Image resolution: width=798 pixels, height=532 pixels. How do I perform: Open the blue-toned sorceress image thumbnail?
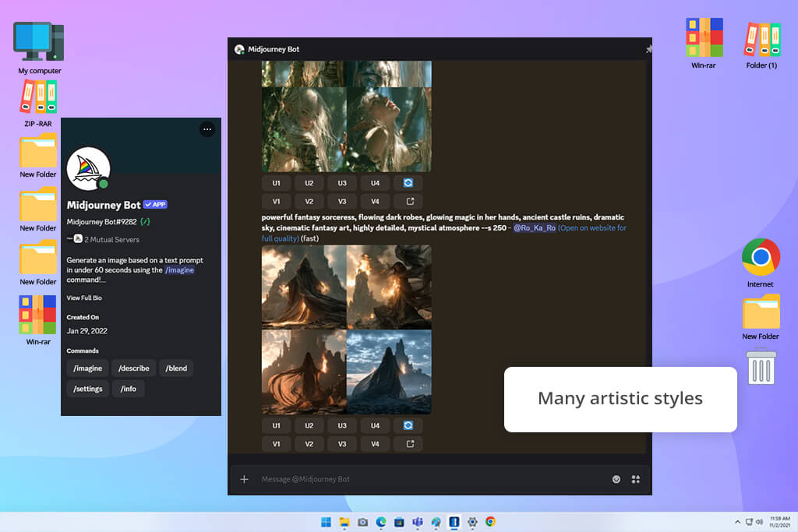389,372
